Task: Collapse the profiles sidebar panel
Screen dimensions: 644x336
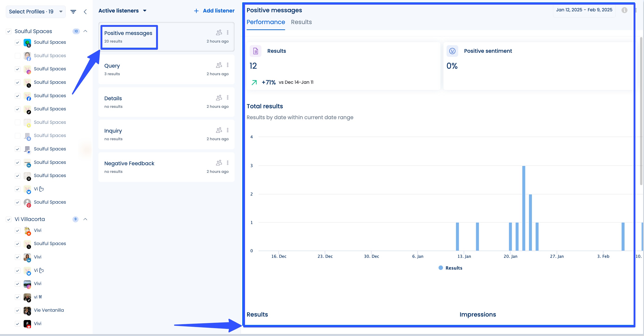Action: tap(85, 12)
